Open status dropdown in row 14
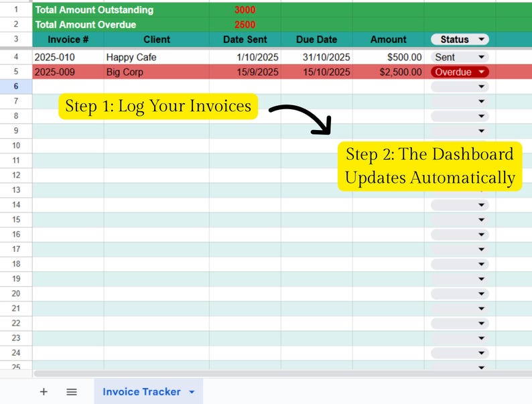Screen dimensions: 532x404 pyautogui.click(x=460, y=205)
